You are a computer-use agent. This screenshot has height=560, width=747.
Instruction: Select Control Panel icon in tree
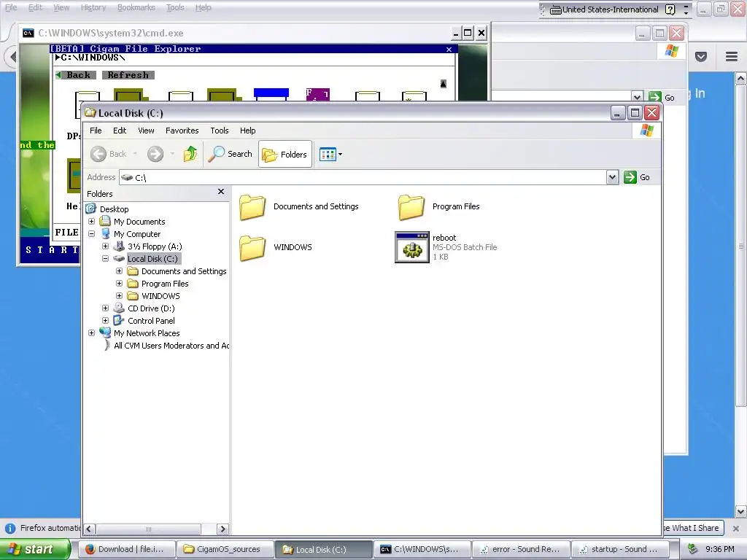[x=119, y=321]
